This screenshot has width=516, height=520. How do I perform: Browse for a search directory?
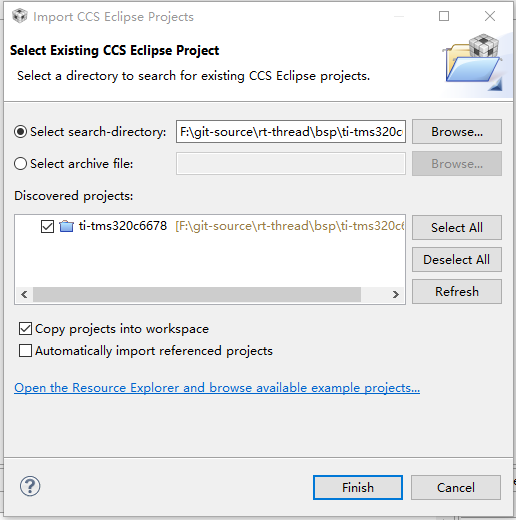tap(457, 132)
